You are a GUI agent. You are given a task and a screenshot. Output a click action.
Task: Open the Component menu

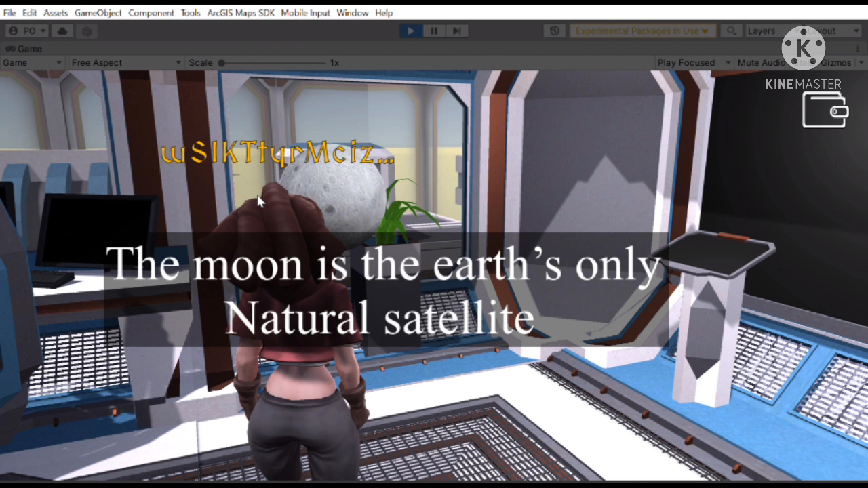[151, 13]
